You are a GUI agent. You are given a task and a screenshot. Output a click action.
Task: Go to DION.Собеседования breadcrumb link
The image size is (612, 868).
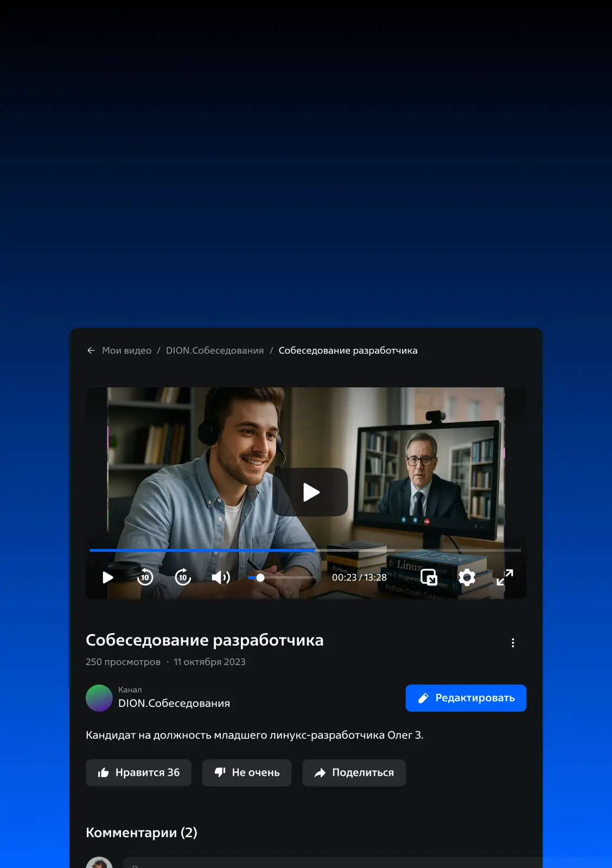[215, 350]
